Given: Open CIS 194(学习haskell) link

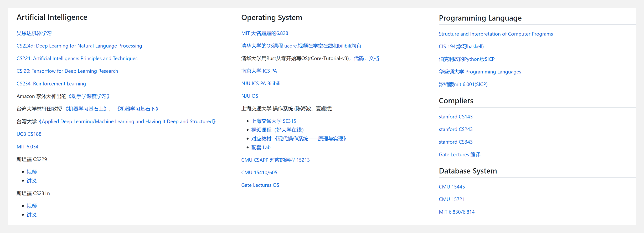Looking at the screenshot, I should point(461,47).
